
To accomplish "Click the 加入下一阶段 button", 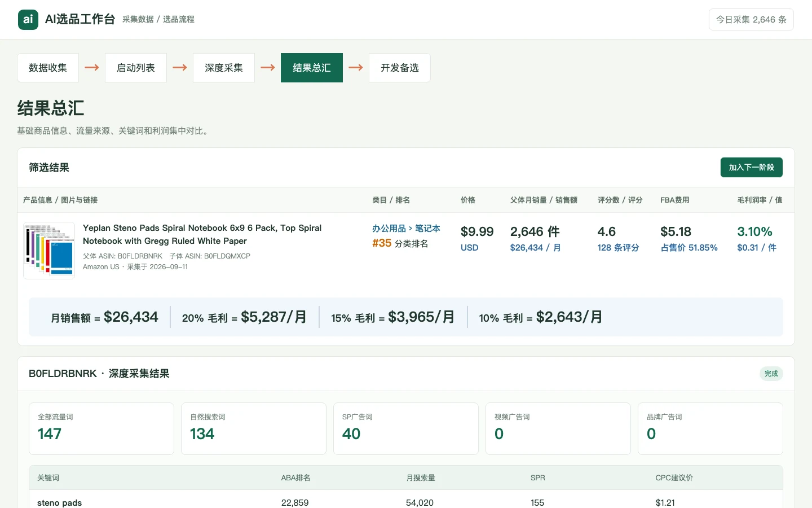I will pyautogui.click(x=752, y=167).
